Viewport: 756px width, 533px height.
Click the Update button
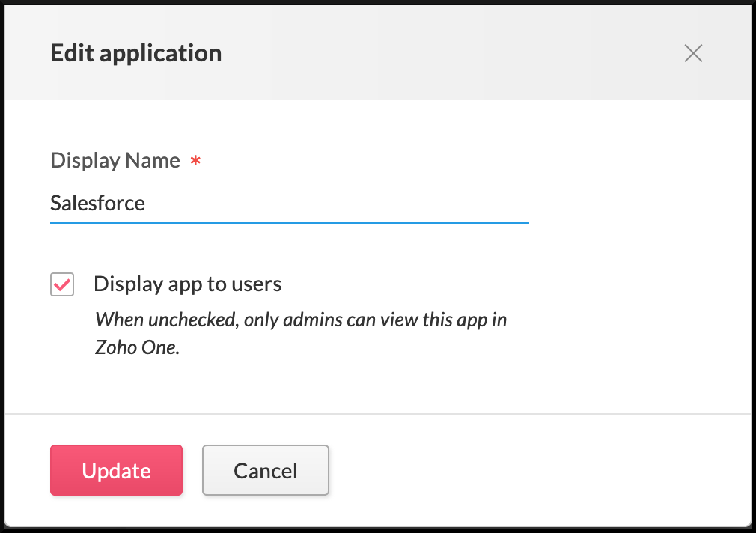pyautogui.click(x=116, y=470)
